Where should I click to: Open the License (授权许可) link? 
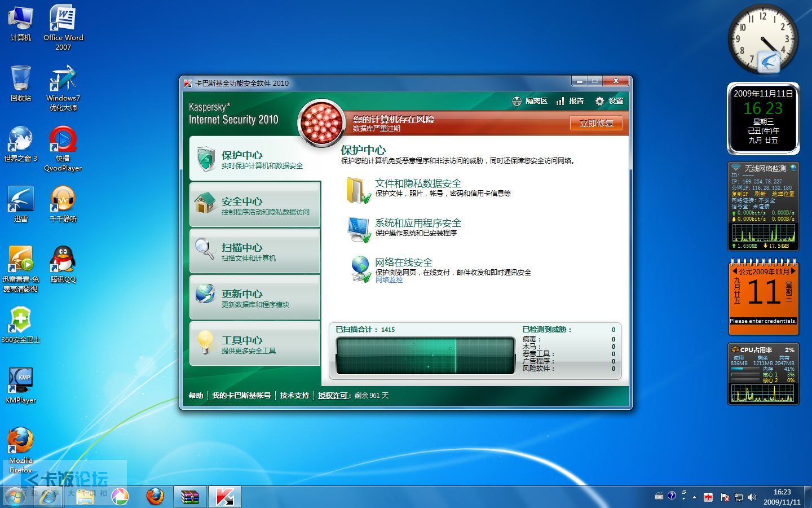point(333,396)
